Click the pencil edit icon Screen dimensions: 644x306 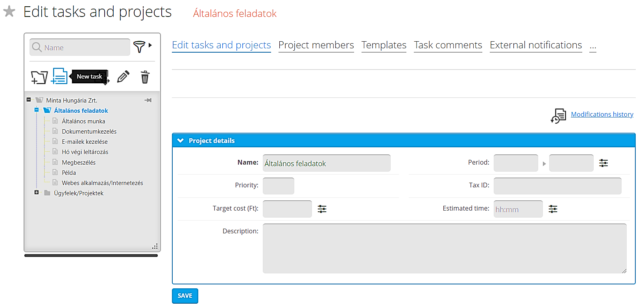123,77
